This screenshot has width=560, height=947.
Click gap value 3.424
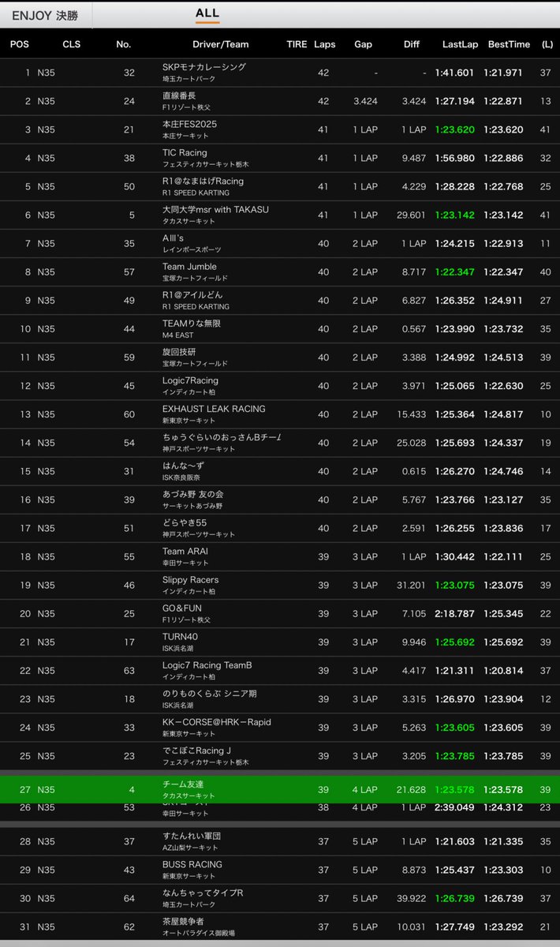coord(366,101)
